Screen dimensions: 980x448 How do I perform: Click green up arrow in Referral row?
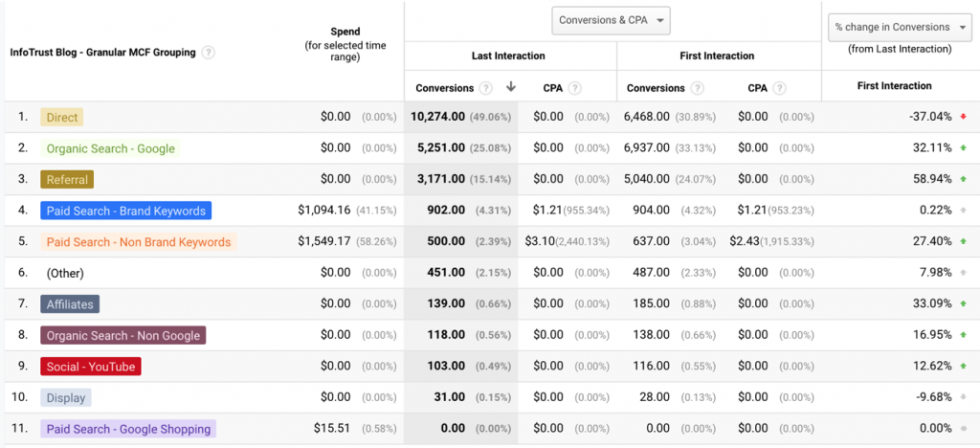click(x=964, y=179)
